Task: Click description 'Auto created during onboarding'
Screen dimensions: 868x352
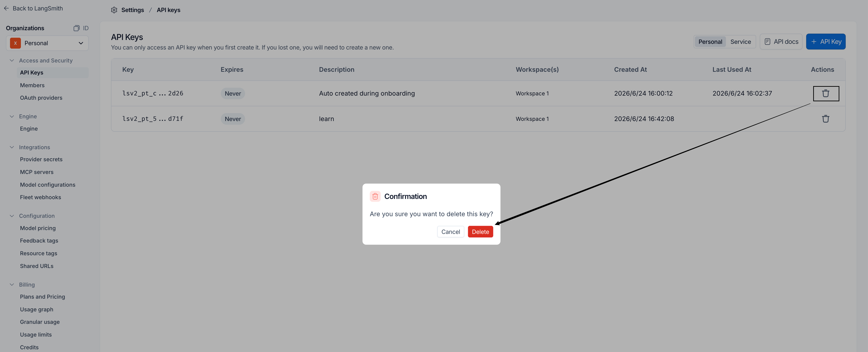Action: (367, 94)
